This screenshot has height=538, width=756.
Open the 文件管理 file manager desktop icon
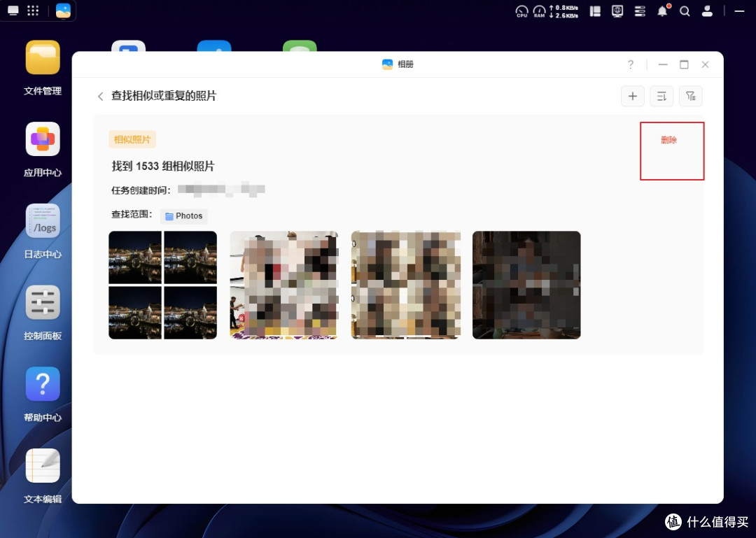(x=43, y=57)
